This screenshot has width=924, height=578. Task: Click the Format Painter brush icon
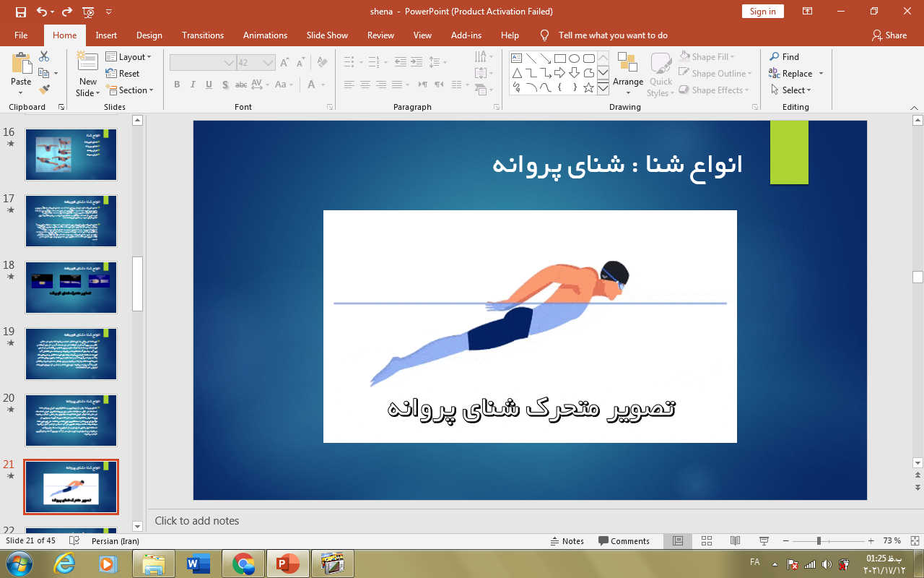[x=44, y=90]
